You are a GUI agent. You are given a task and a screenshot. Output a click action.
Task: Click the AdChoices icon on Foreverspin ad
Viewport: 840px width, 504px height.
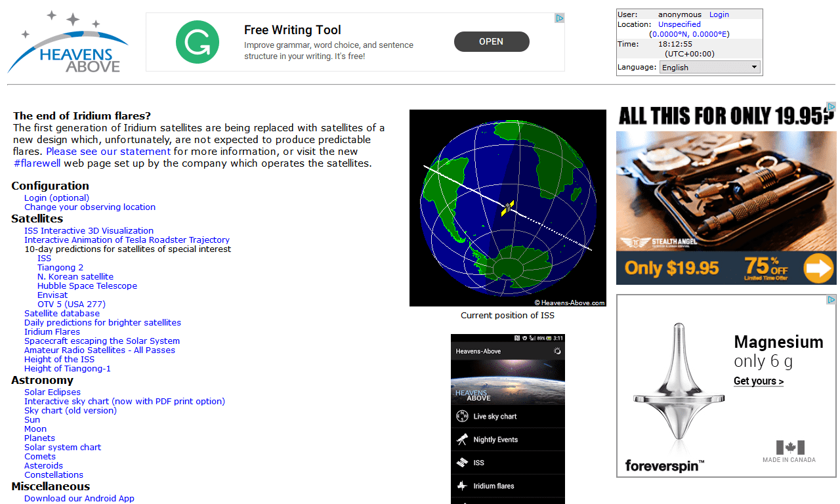coord(831,299)
